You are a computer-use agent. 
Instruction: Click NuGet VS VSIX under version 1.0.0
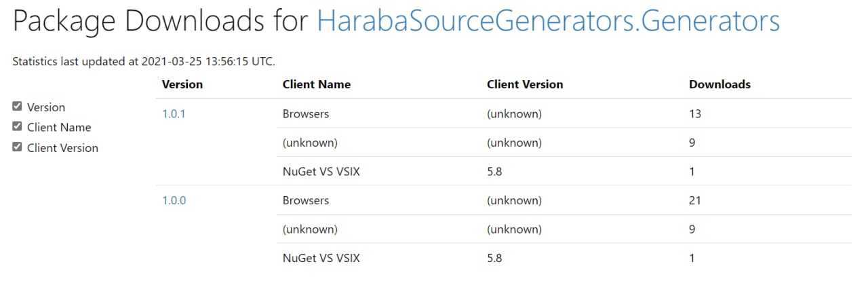321,259
